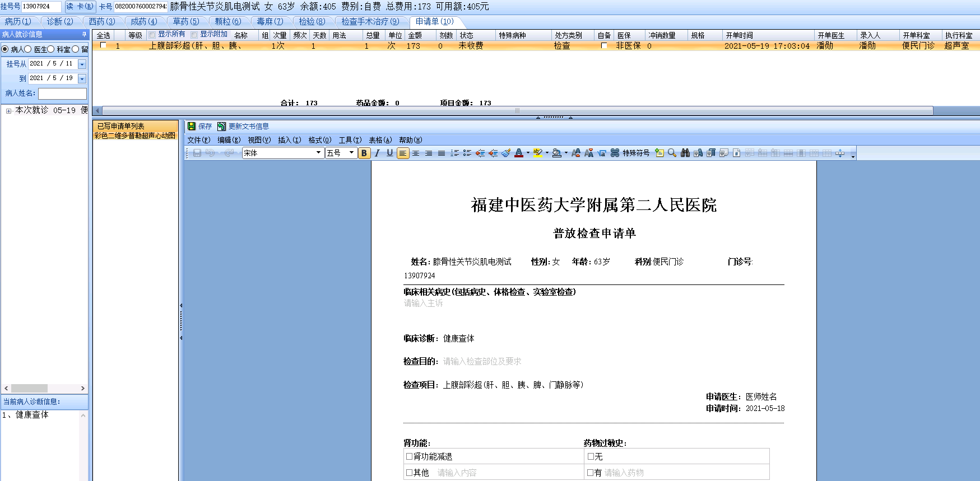Select the 病人 radio button

tap(5, 49)
